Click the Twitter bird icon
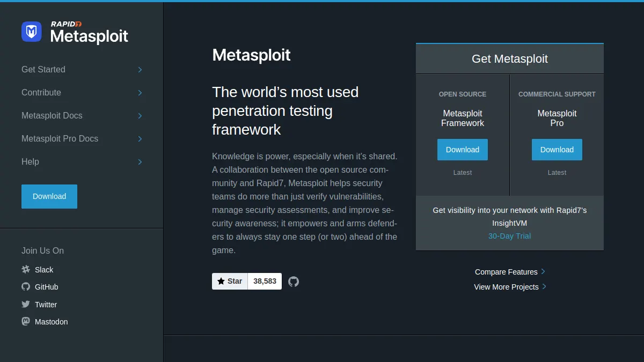This screenshot has height=362, width=644. click(26, 304)
